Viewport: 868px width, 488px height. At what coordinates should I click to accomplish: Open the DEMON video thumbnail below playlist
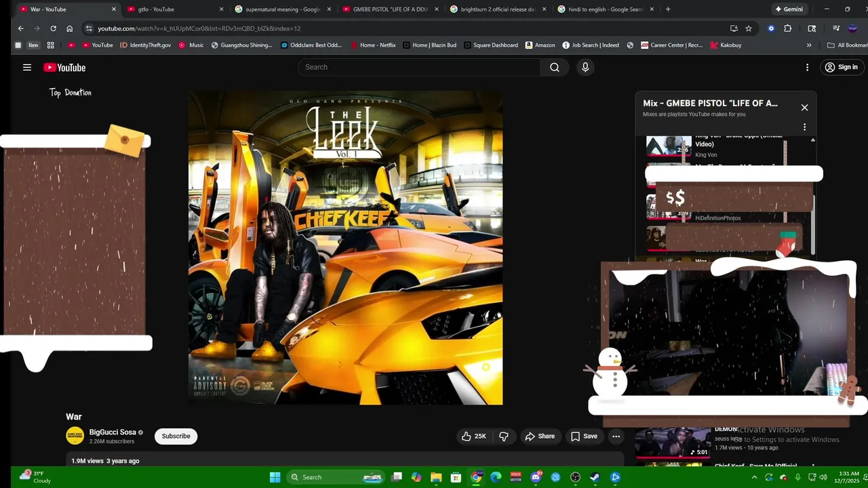pyautogui.click(x=673, y=441)
